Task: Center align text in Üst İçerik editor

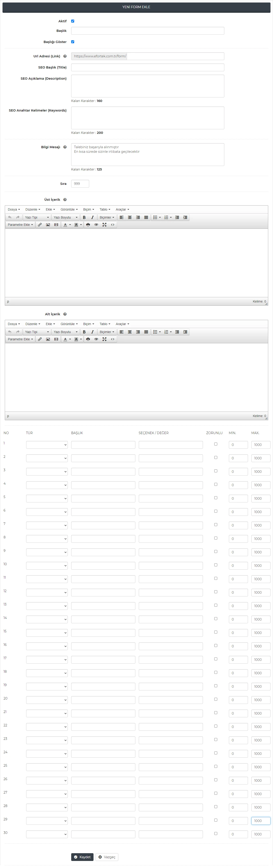Action: [130, 217]
